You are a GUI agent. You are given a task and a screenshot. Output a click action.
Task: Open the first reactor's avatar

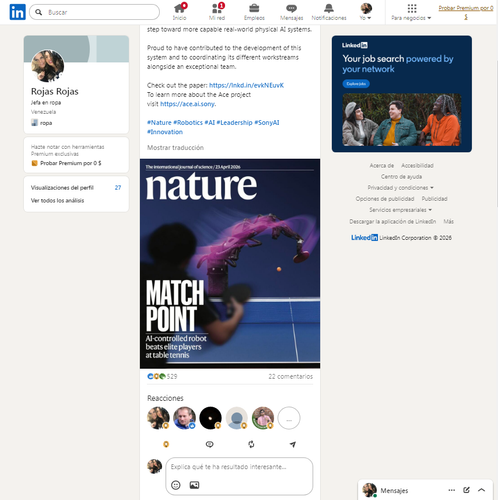[x=158, y=418]
